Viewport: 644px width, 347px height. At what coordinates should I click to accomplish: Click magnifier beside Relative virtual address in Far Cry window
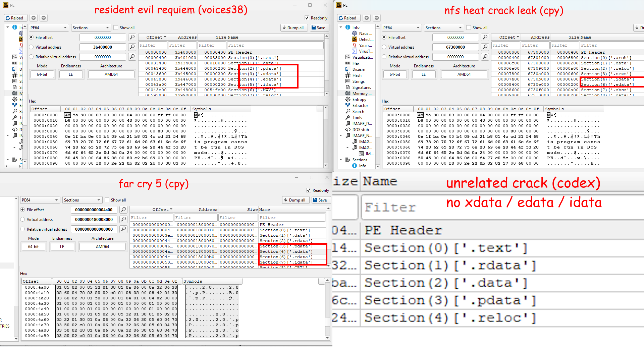[123, 229]
